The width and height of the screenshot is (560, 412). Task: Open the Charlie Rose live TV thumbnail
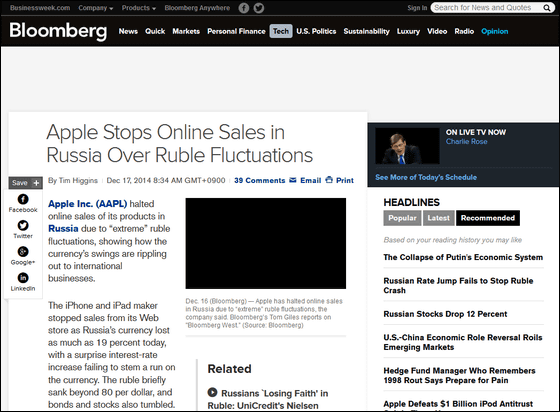407,146
